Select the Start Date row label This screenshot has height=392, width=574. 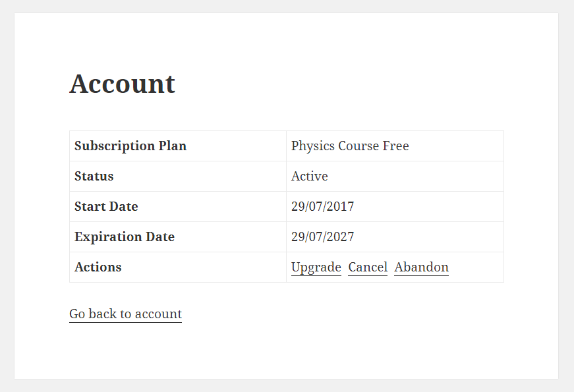(106, 206)
